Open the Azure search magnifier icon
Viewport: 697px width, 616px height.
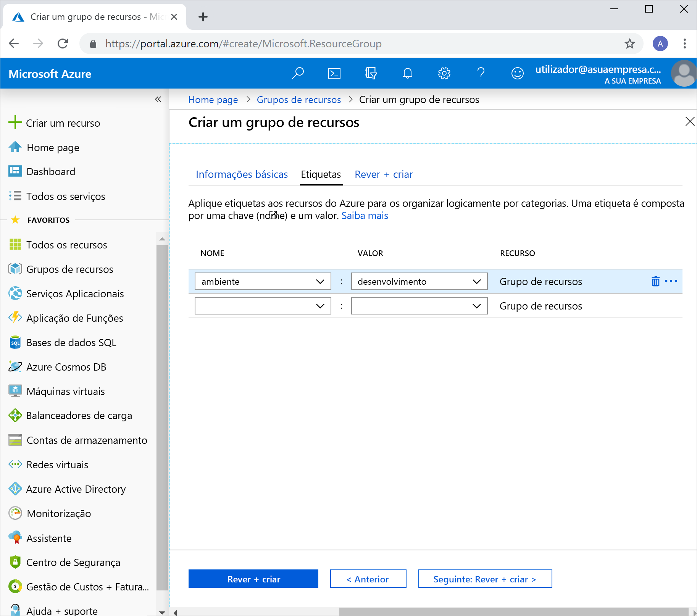point(298,73)
